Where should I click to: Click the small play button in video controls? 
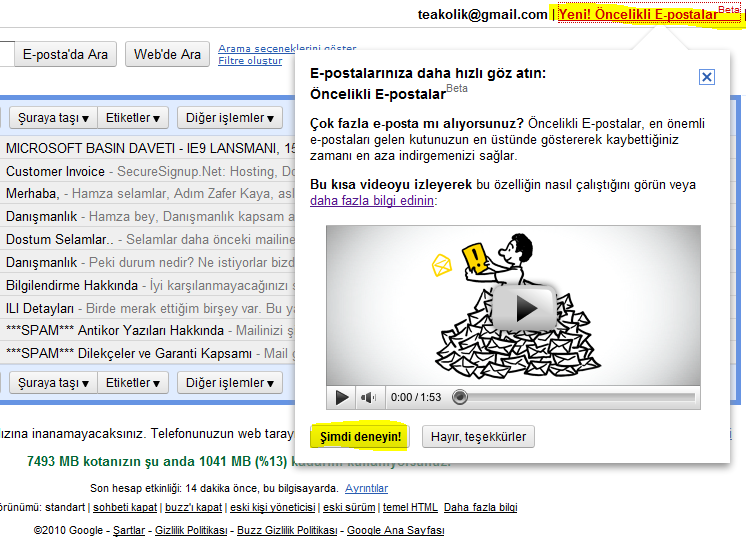tap(341, 397)
